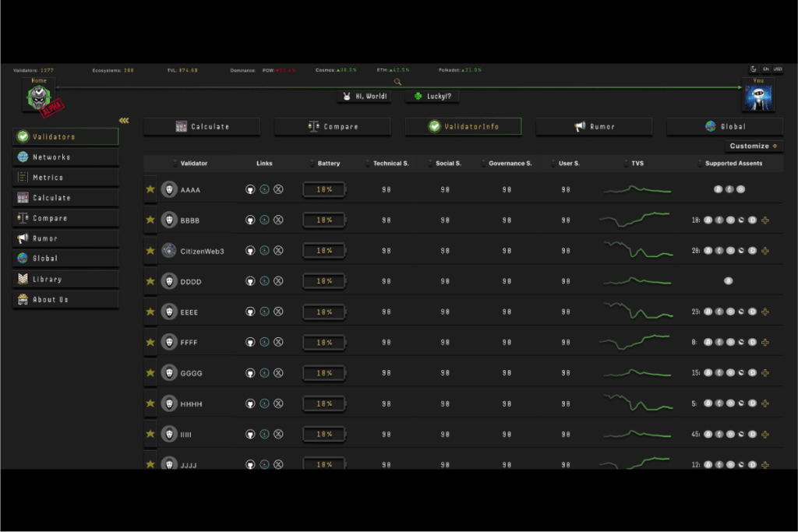Click the Home logo with ALPHA stamp
798x532 pixels.
click(40, 99)
